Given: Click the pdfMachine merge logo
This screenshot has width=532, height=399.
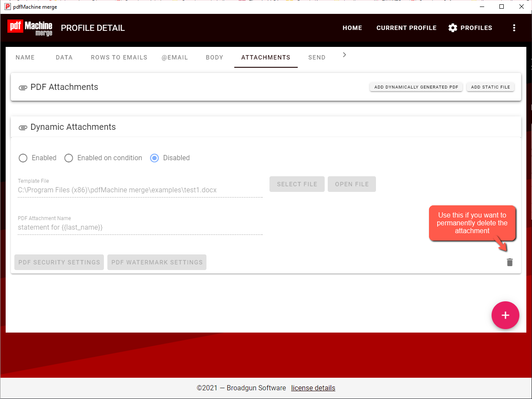Looking at the screenshot, I should pos(30,28).
